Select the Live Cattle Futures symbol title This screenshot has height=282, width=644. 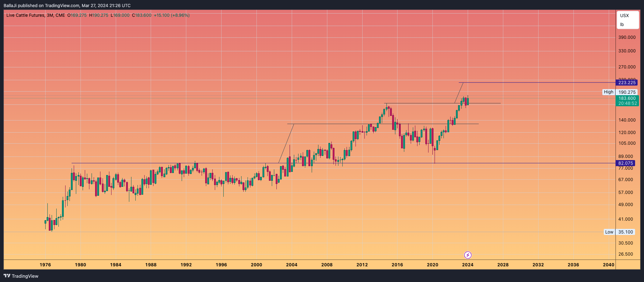pos(25,15)
